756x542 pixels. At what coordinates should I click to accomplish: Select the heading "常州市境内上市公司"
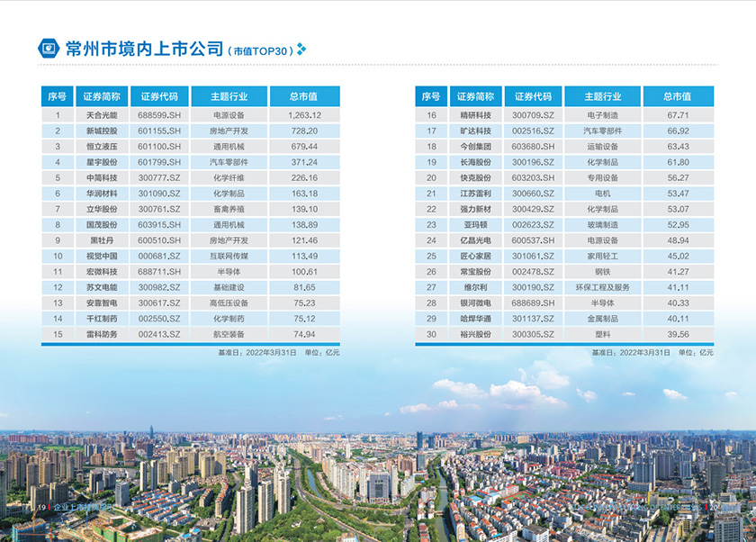pos(144,50)
